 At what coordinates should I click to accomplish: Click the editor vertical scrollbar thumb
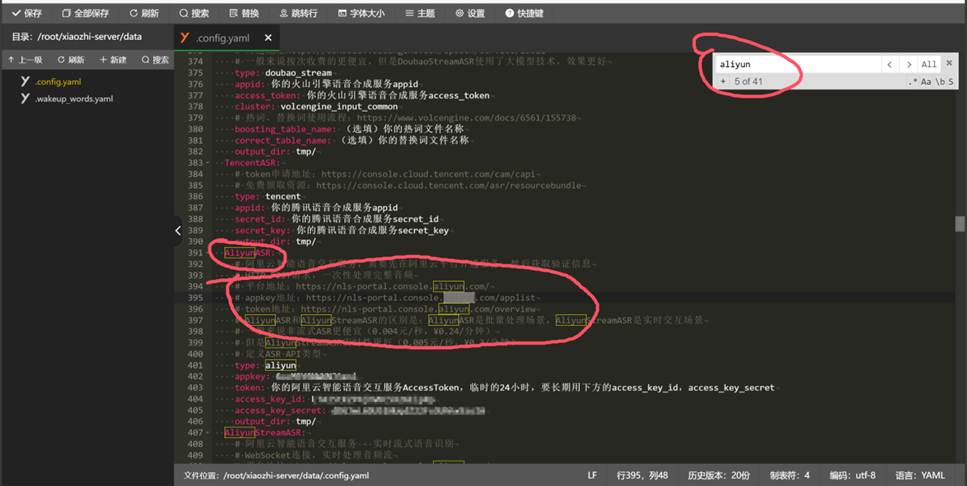click(x=959, y=223)
